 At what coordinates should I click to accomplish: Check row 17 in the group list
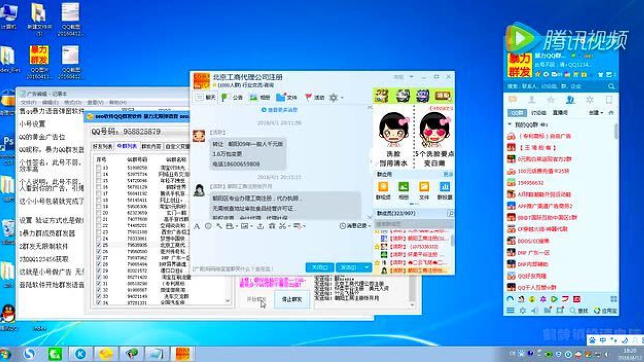[98, 193]
